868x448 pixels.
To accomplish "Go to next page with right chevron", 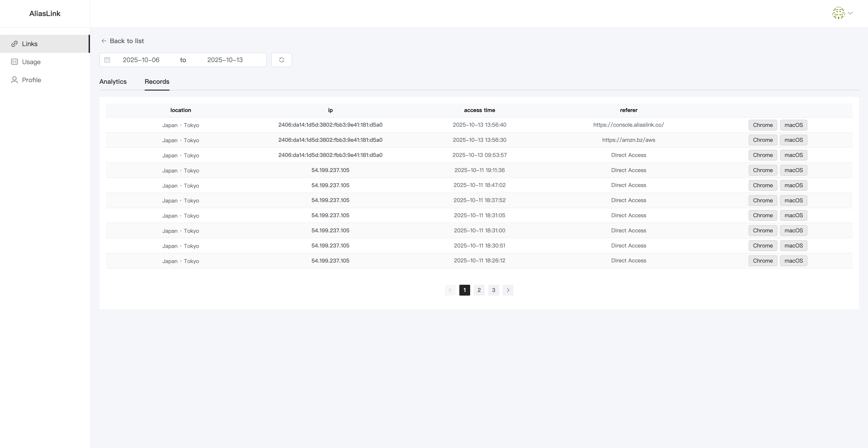I will click(x=508, y=290).
